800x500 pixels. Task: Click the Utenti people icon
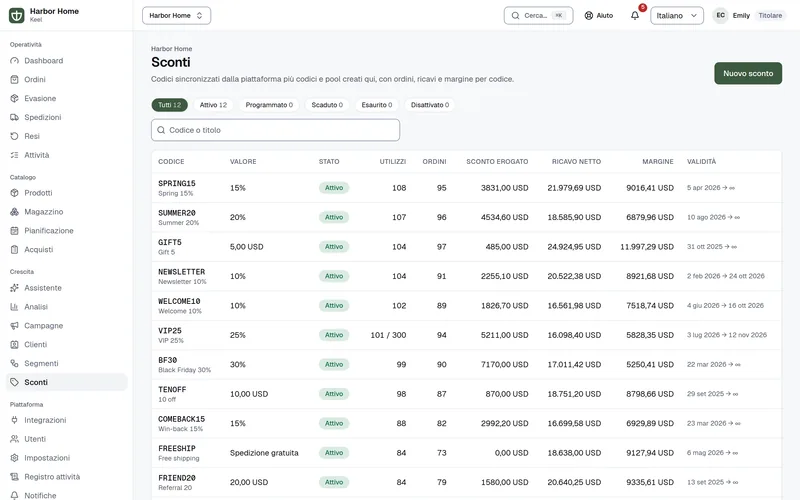click(x=14, y=439)
